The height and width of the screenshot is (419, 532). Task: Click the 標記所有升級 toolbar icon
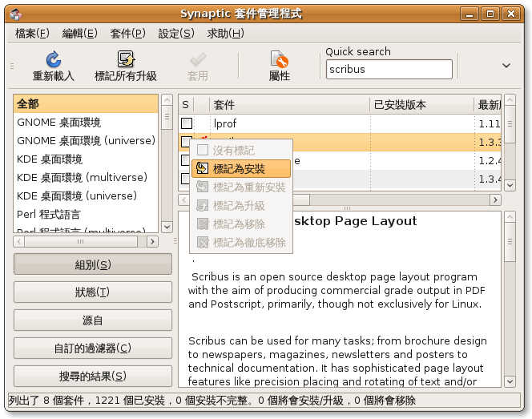126,59
